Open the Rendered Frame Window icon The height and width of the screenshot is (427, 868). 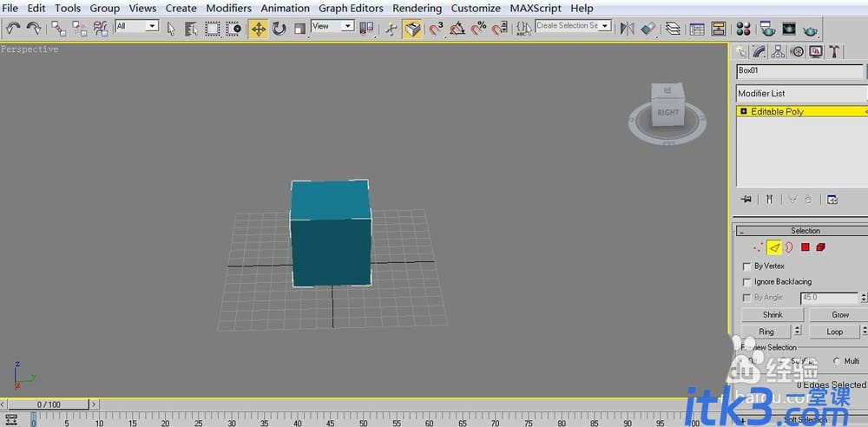(x=789, y=29)
